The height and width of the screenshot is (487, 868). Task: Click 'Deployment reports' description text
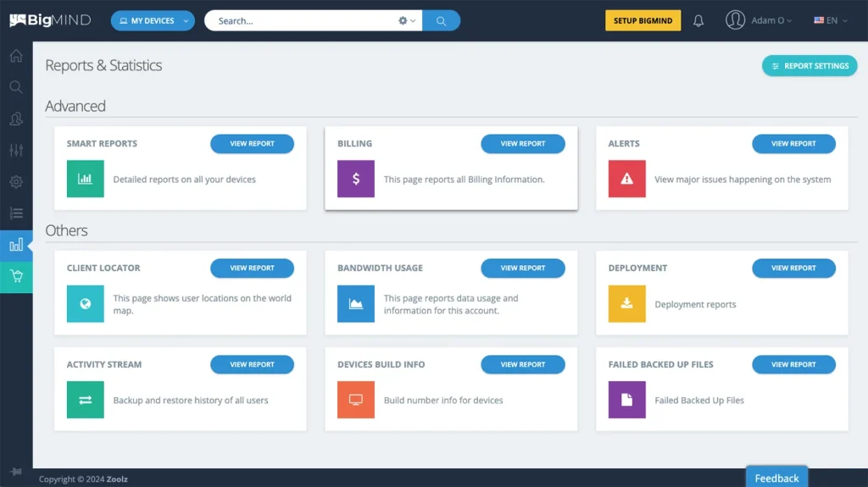point(695,304)
